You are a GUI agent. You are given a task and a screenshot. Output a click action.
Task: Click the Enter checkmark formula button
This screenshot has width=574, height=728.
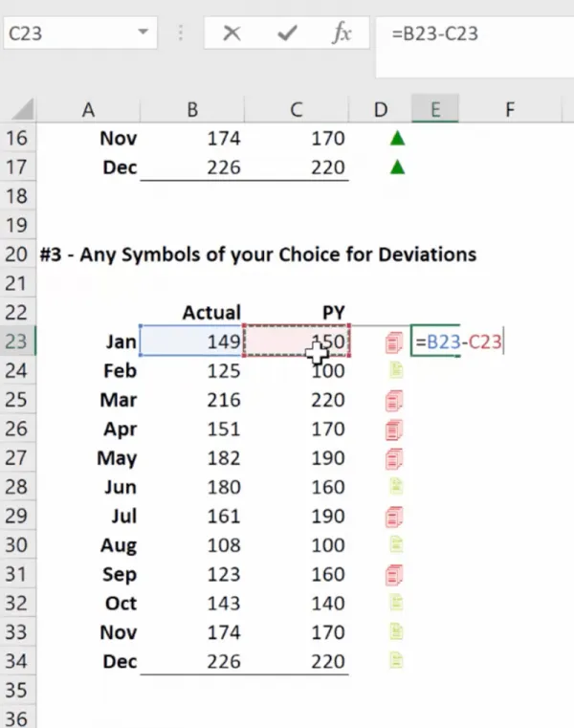pyautogui.click(x=286, y=34)
